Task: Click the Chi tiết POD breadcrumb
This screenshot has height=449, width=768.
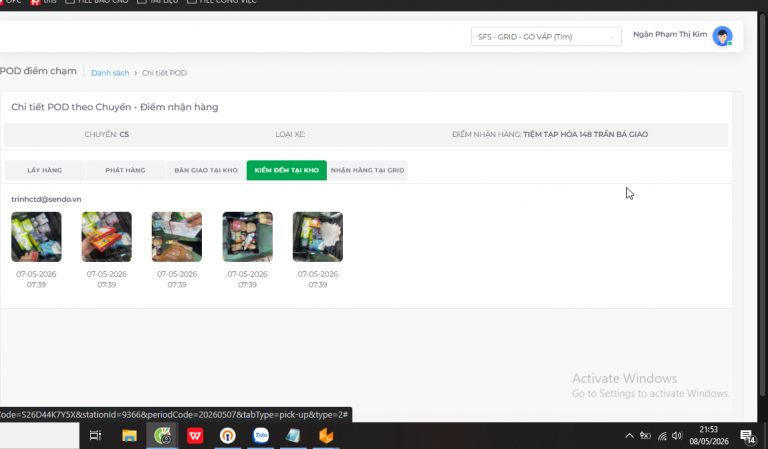Action: (164, 73)
